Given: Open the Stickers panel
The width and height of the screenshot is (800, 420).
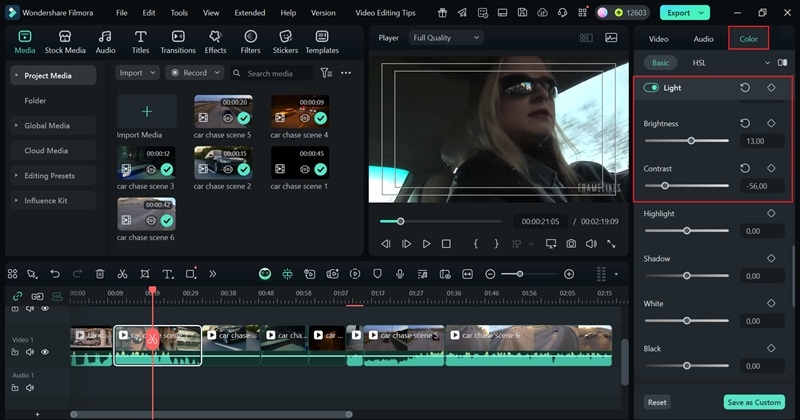Looking at the screenshot, I should [x=285, y=41].
